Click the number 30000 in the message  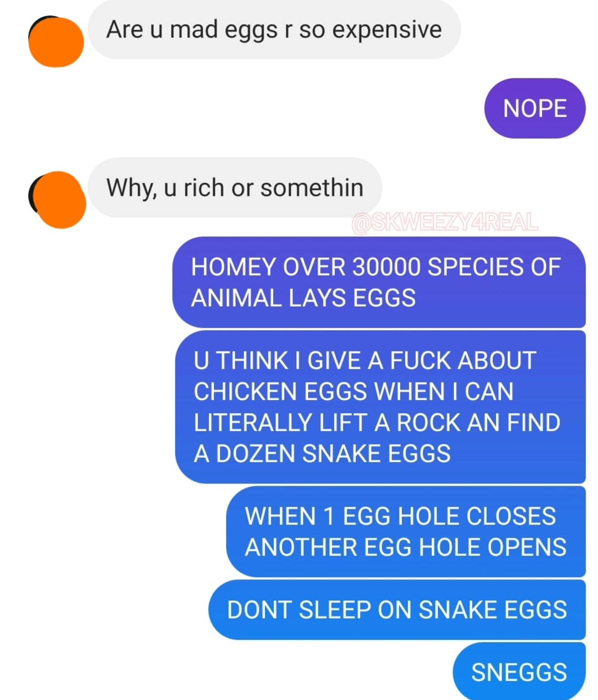pos(387,267)
